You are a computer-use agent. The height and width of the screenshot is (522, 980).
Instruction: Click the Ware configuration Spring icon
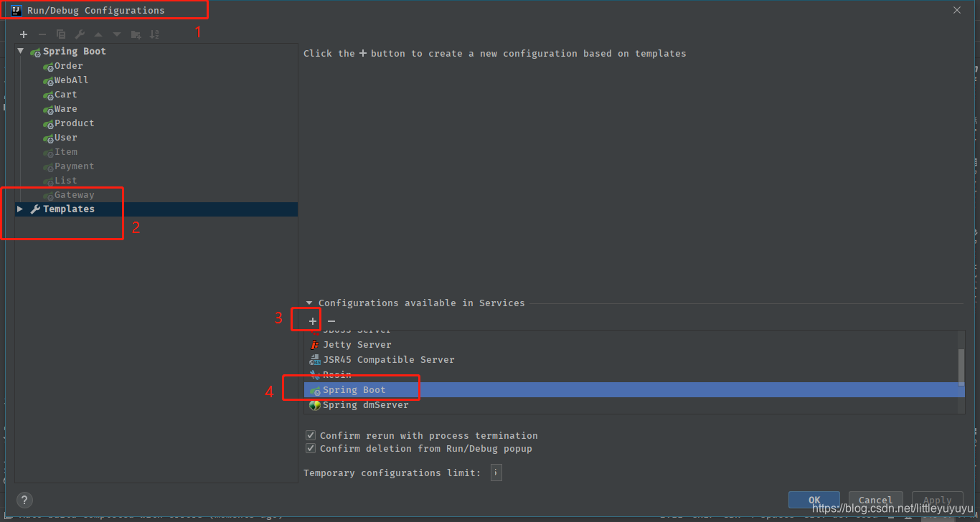[x=48, y=110]
